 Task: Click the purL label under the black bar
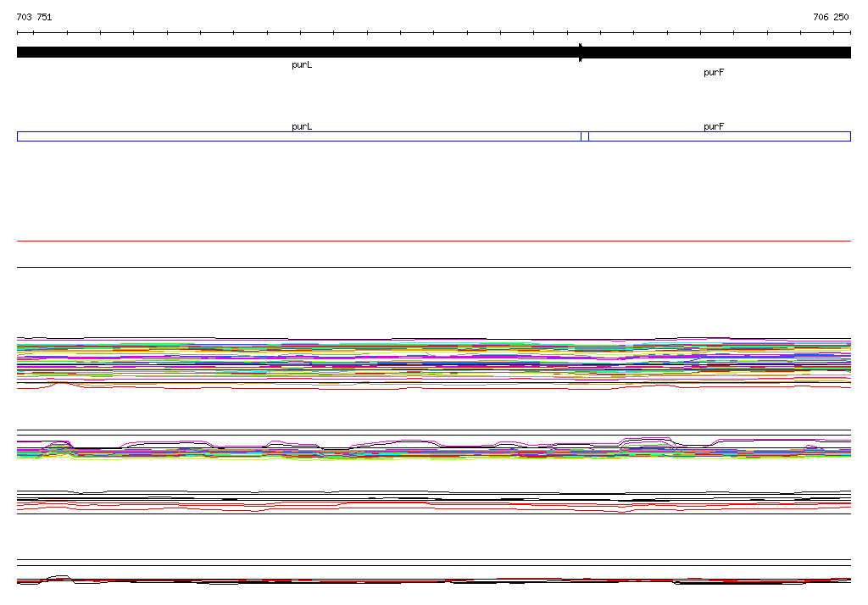[x=302, y=64]
